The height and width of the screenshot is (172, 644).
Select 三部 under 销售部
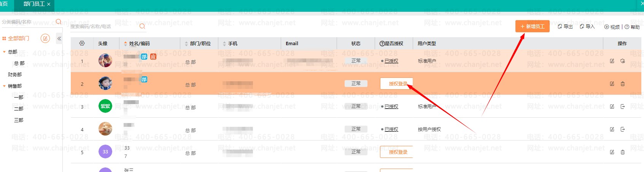(19, 120)
